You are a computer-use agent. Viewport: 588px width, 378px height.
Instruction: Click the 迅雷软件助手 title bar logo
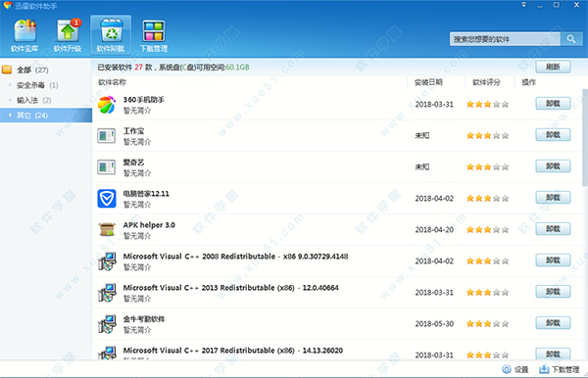(x=8, y=6)
